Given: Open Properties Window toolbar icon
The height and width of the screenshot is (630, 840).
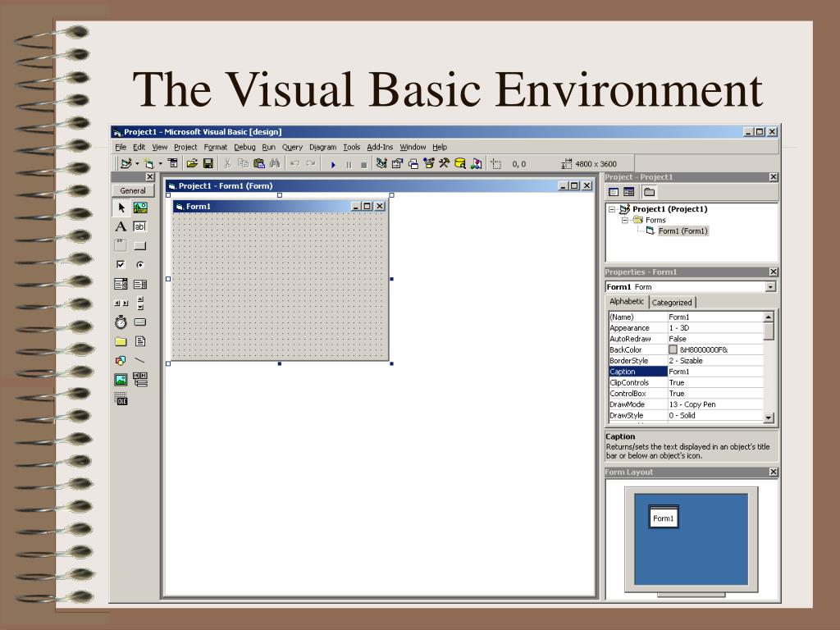Looking at the screenshot, I should [x=398, y=164].
